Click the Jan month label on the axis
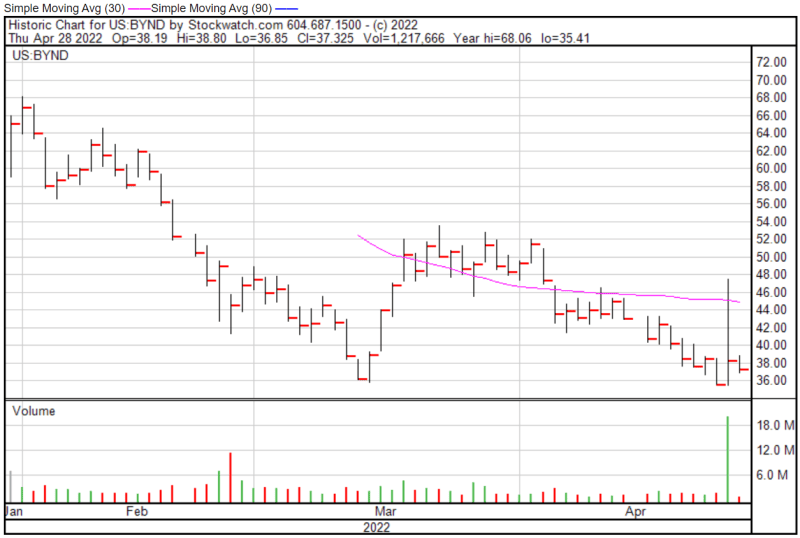This screenshot has width=800, height=538. coord(14,511)
